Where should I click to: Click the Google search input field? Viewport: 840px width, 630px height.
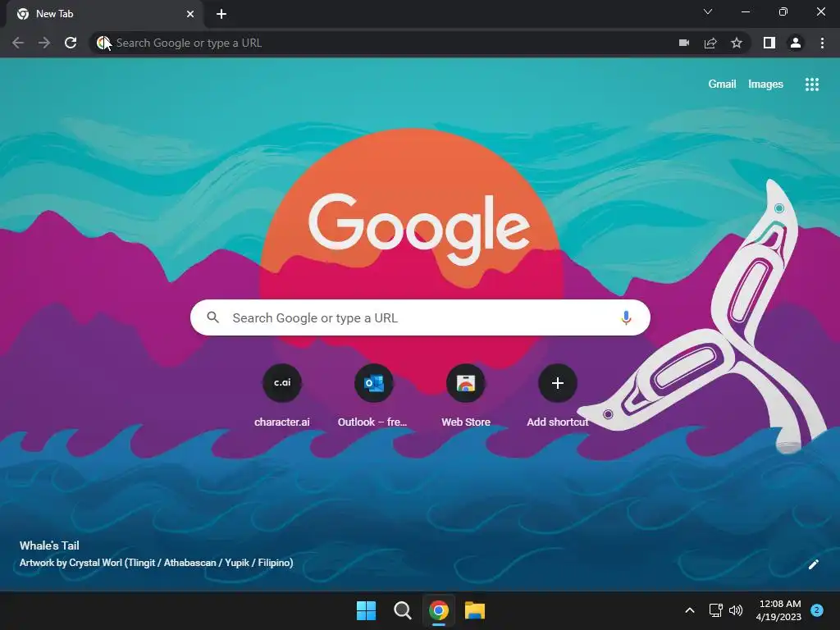[x=421, y=317]
